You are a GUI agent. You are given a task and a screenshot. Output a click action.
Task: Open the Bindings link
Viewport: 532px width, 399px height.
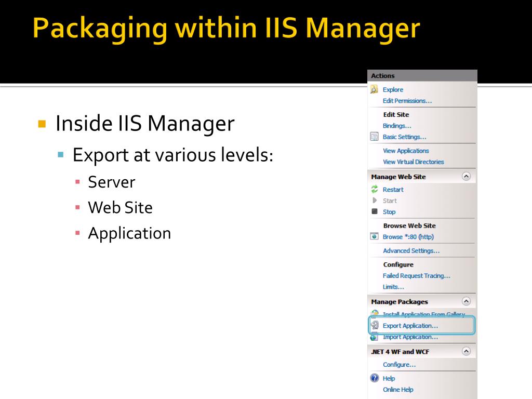click(x=397, y=126)
